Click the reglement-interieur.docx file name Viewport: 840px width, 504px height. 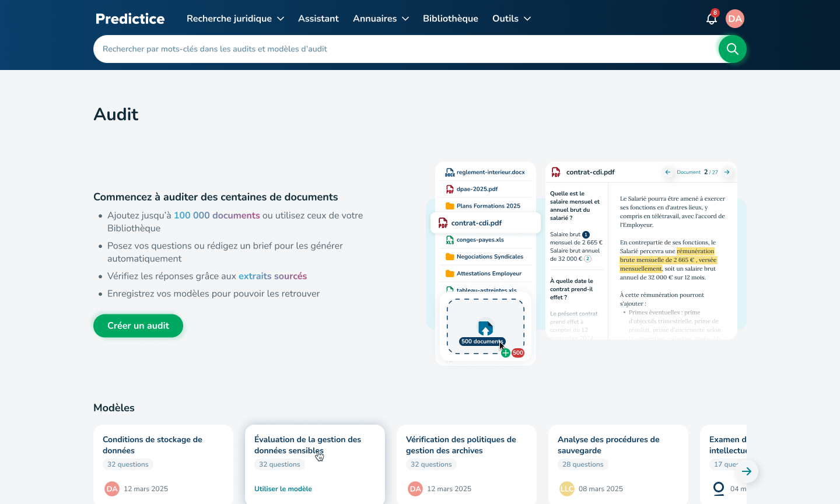(491, 172)
